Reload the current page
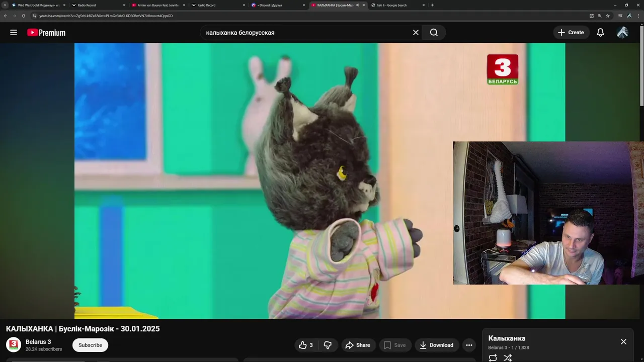This screenshot has width=644, height=362. pyautogui.click(x=23, y=16)
